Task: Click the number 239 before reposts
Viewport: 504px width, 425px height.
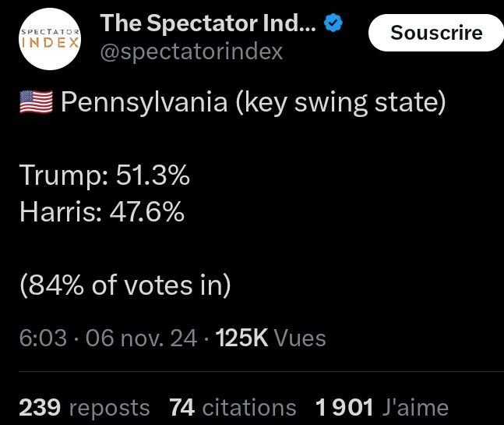Action: click(40, 408)
